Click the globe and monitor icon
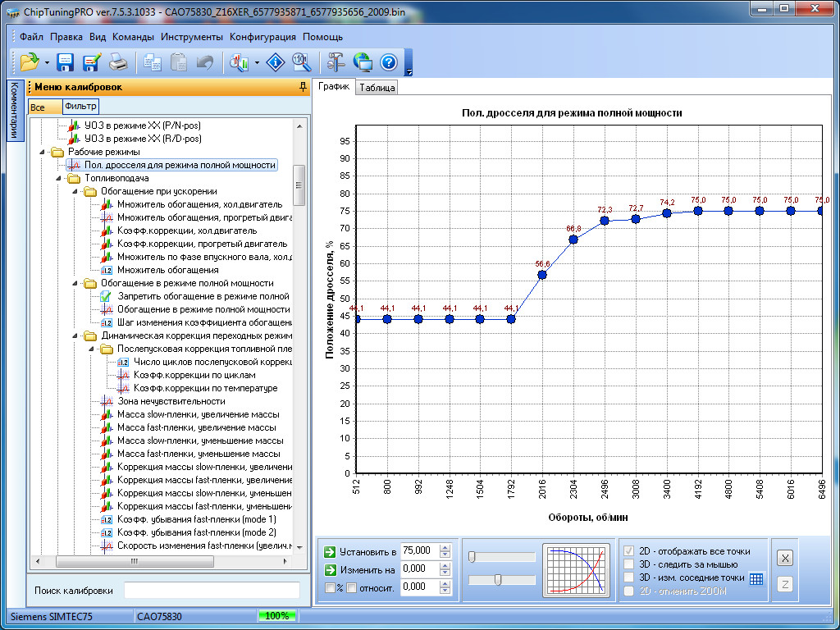Screen dimensions: 840x630 [x=363, y=62]
